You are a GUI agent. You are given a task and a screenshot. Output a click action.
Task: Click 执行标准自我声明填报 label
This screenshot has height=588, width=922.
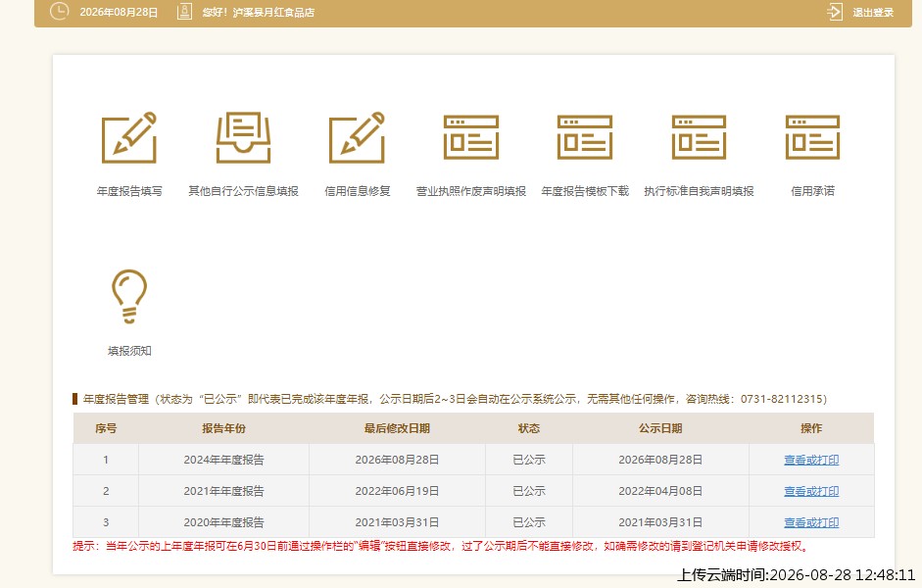click(x=699, y=191)
